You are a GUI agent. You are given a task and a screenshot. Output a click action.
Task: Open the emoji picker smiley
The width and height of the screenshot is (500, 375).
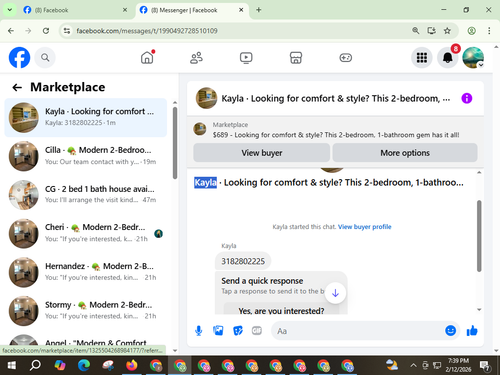point(450,330)
